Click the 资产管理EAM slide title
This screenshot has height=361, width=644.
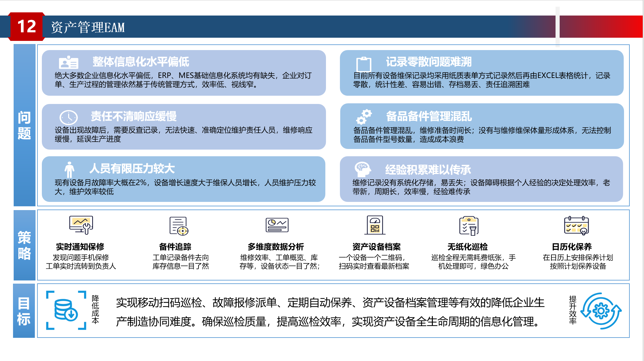[x=88, y=27]
